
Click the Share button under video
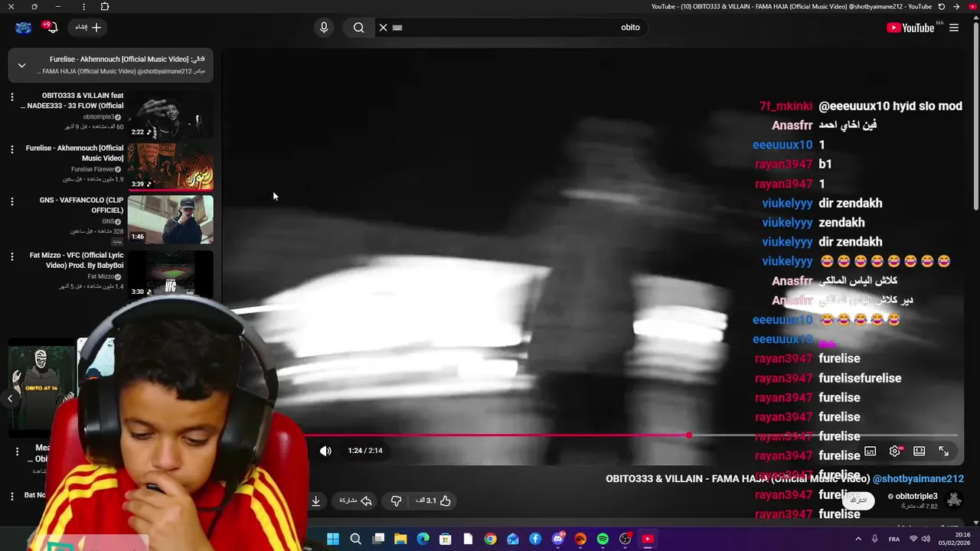(x=356, y=500)
